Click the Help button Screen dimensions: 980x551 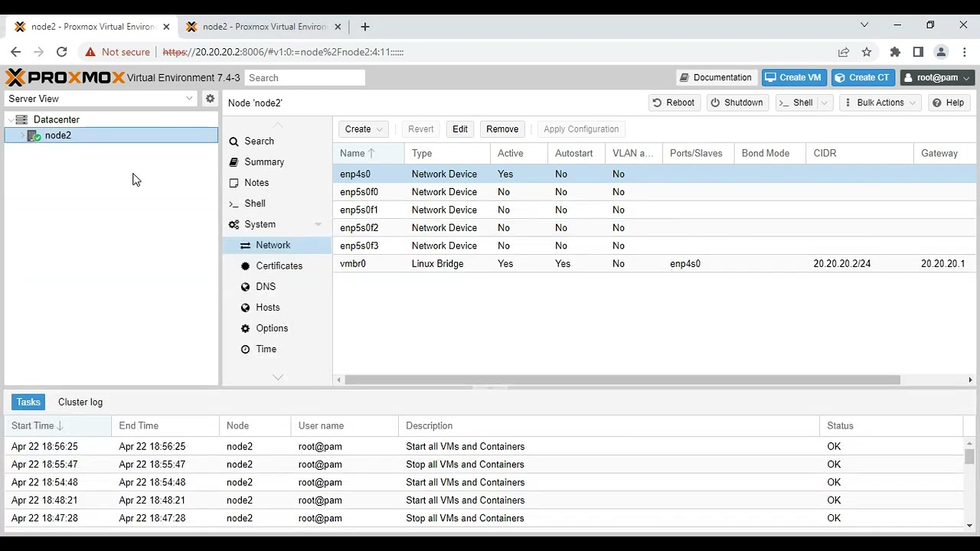pos(948,103)
